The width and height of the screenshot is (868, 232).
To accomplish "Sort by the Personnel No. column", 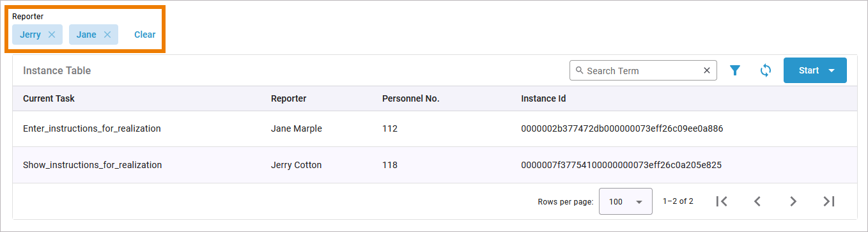I will 410,98.
